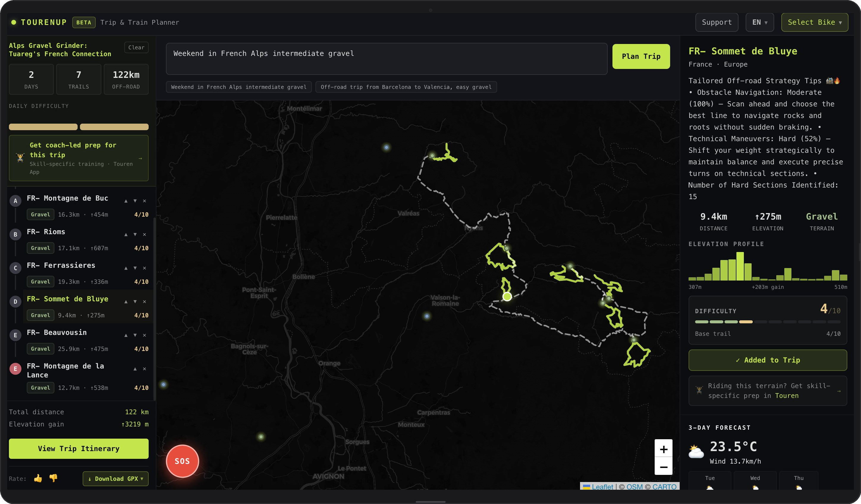This screenshot has width=861, height=504.
Task: Click the thumbs up rating icon
Action: 38,478
